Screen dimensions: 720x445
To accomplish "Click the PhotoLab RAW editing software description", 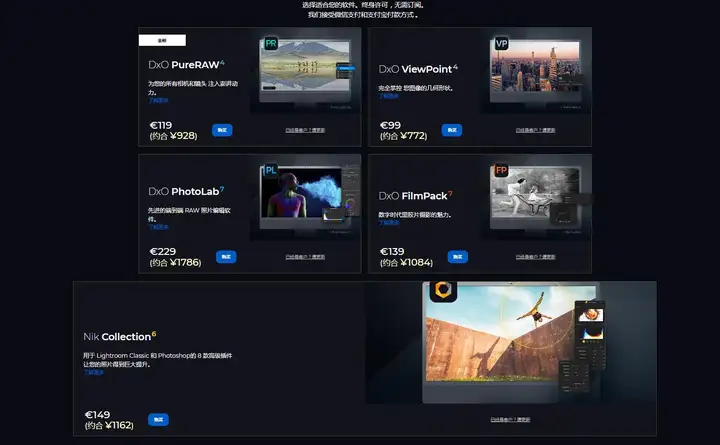I will [189, 214].
